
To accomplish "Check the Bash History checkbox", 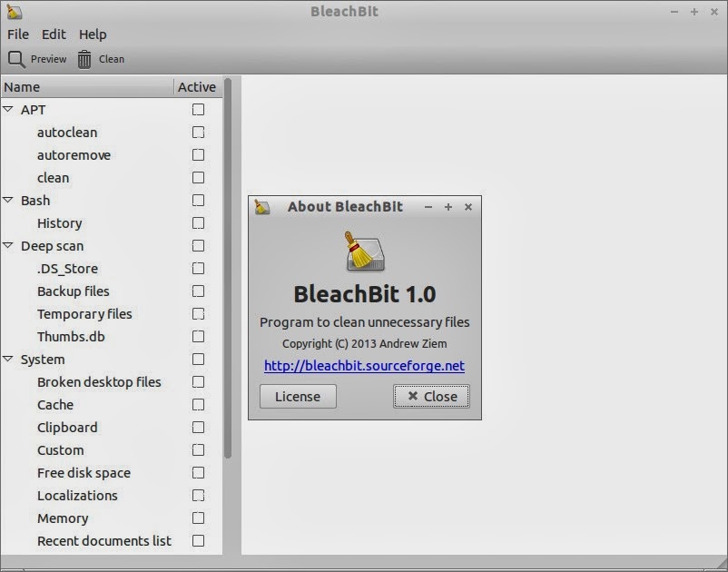I will pos(196,223).
